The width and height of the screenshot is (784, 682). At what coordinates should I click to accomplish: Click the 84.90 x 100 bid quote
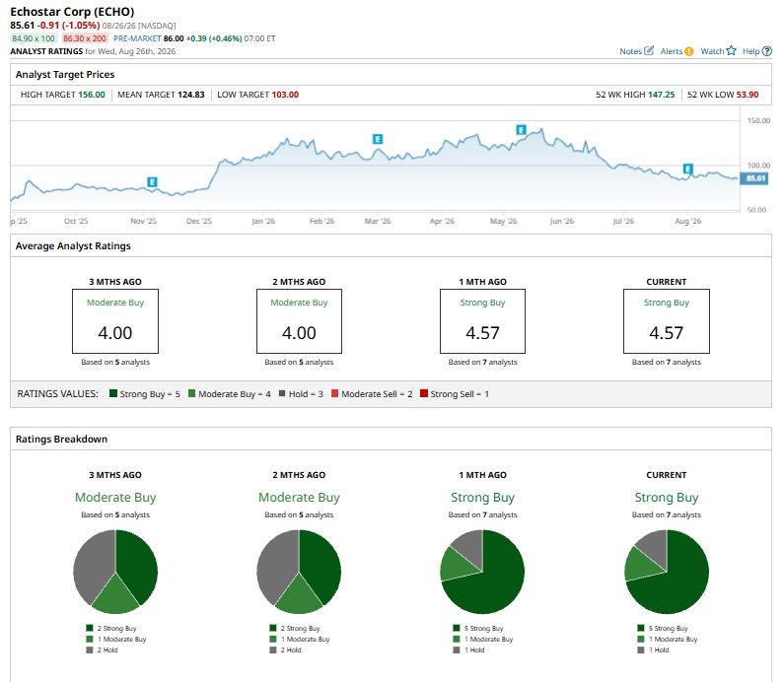34,38
